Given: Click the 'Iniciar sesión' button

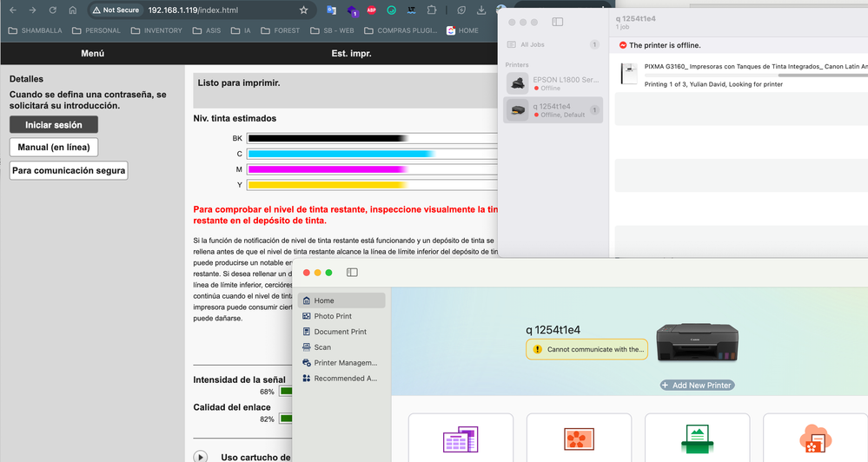Looking at the screenshot, I should coord(54,125).
